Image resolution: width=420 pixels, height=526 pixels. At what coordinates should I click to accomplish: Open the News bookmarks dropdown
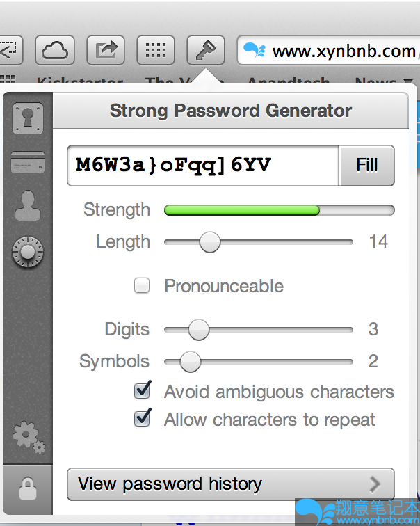point(382,83)
